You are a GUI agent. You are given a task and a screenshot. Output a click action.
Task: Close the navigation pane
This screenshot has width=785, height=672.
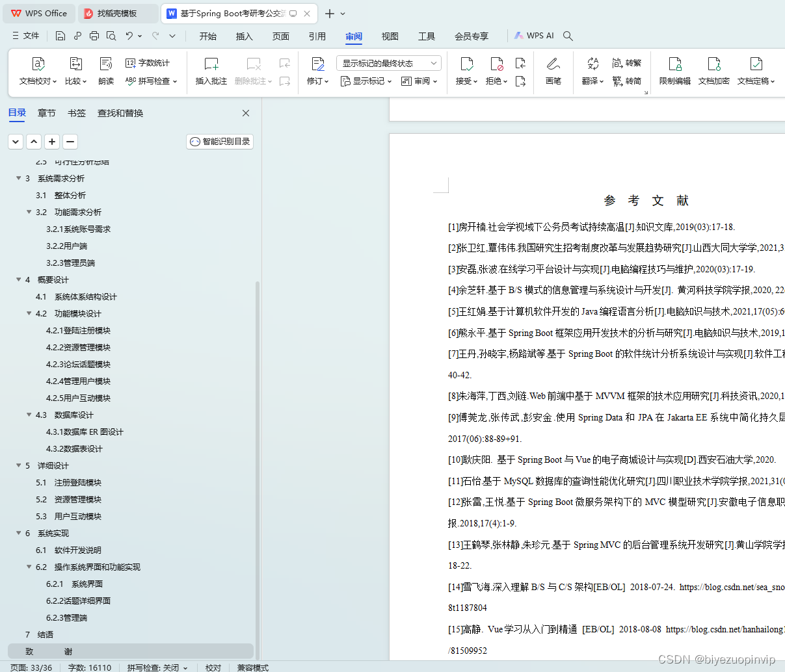tap(246, 113)
